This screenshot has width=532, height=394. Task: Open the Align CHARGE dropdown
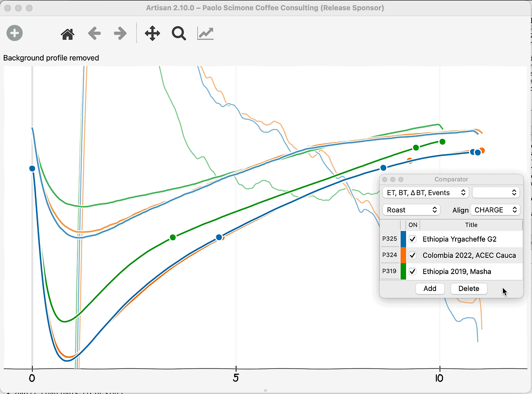495,210
